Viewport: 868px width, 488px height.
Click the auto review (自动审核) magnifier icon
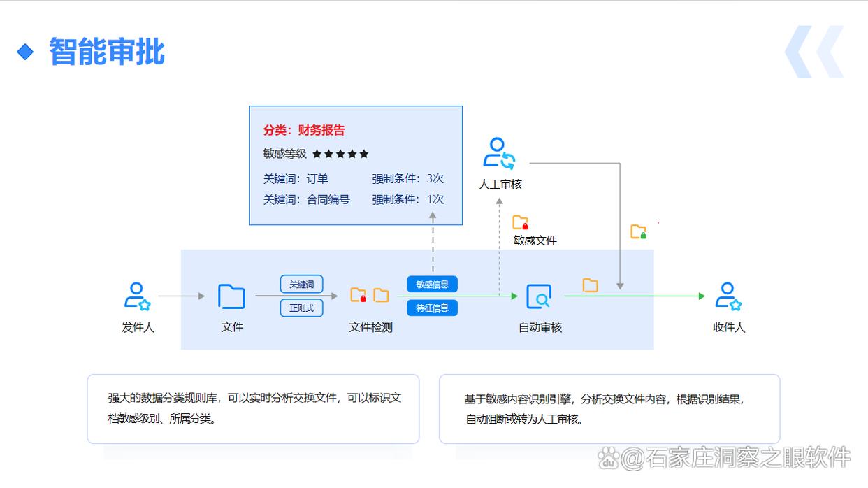539,296
